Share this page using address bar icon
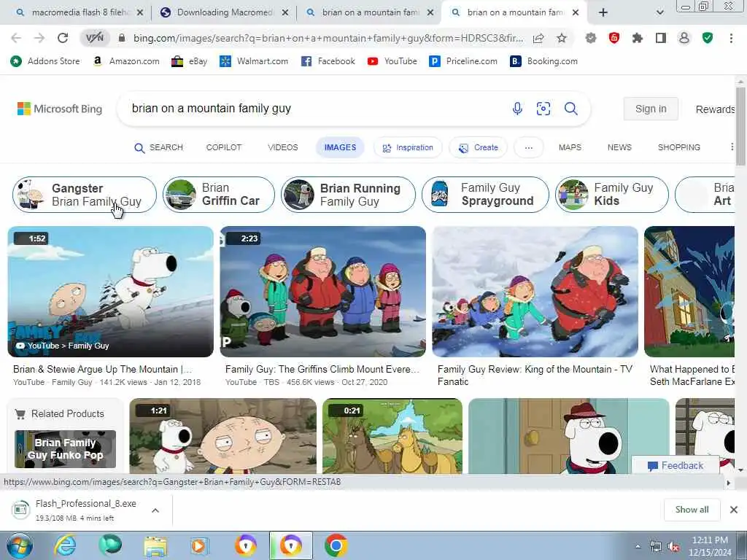 (x=538, y=38)
